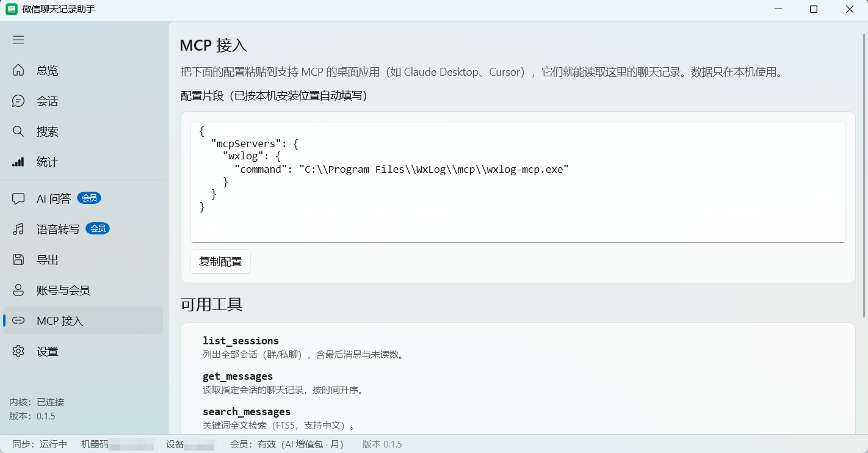Click the 配置片段 label text
Viewport: 868px width, 453px height.
pos(273,96)
